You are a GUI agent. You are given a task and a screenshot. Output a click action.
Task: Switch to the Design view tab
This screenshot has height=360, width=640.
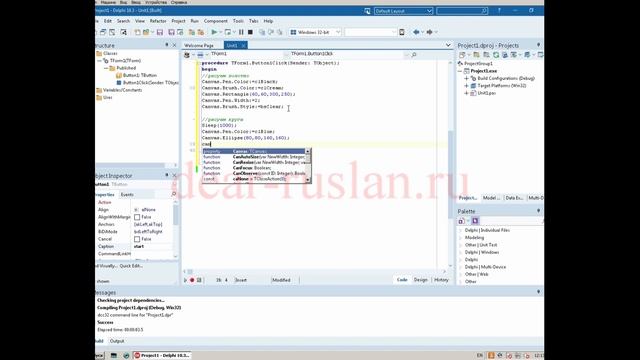(x=420, y=280)
